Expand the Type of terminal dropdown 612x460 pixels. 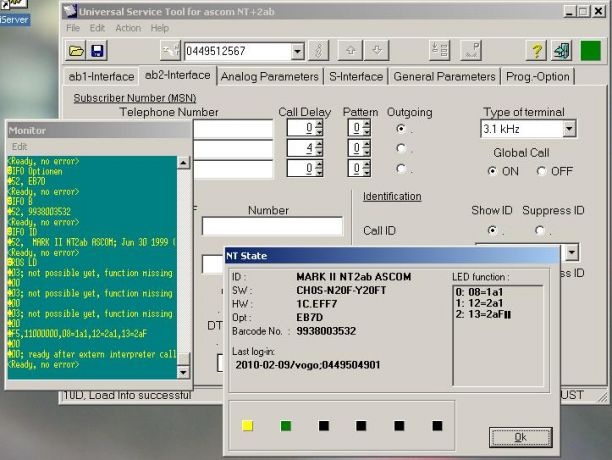tap(568, 129)
